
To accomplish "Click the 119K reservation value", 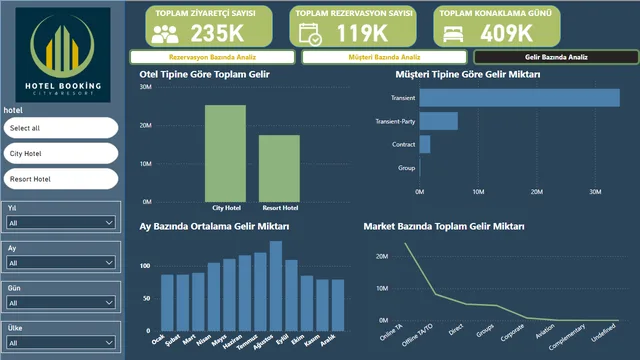I will point(362,33).
